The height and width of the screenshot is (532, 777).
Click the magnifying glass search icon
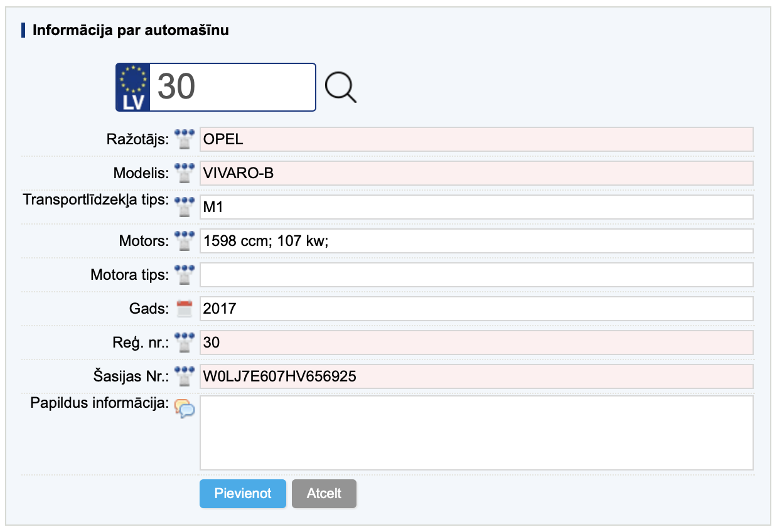(341, 87)
